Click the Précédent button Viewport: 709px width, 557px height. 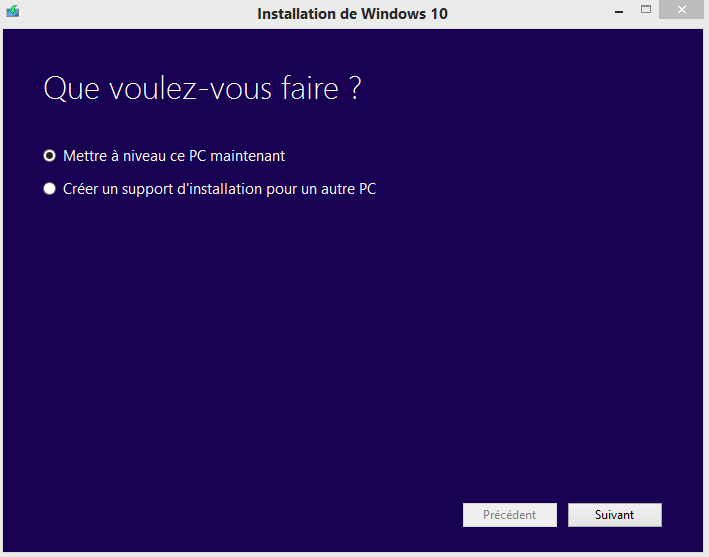click(x=510, y=515)
